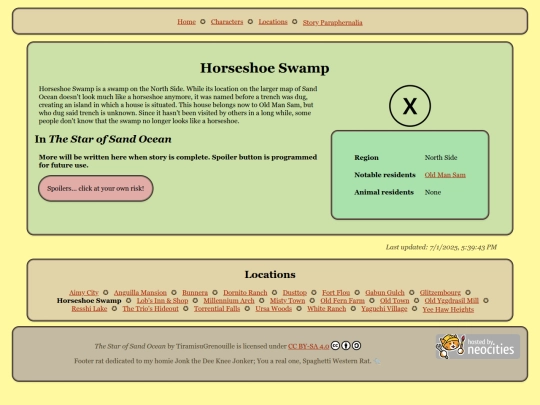This screenshot has height=405, width=540.
Task: Click the Horseshoe Swamp page heading
Action: tap(265, 68)
